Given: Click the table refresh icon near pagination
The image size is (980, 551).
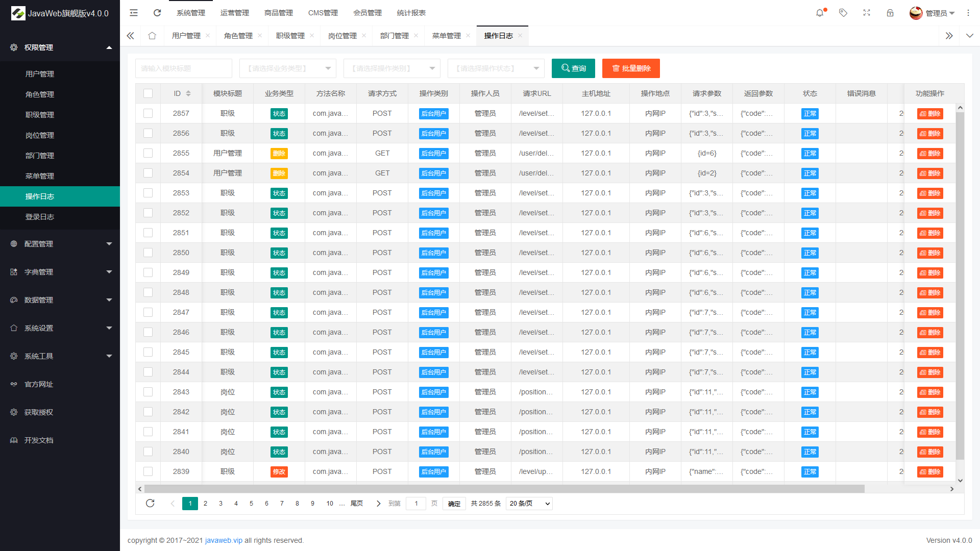Looking at the screenshot, I should (150, 504).
